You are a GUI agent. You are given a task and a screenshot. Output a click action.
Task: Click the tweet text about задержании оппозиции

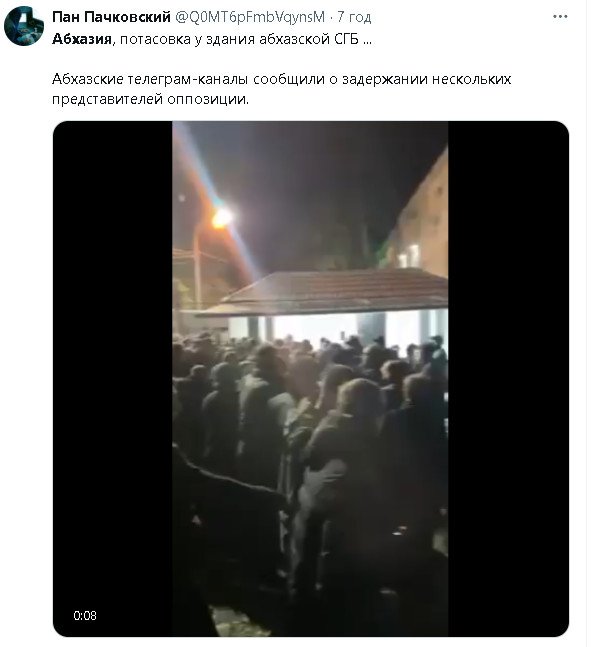pos(281,89)
